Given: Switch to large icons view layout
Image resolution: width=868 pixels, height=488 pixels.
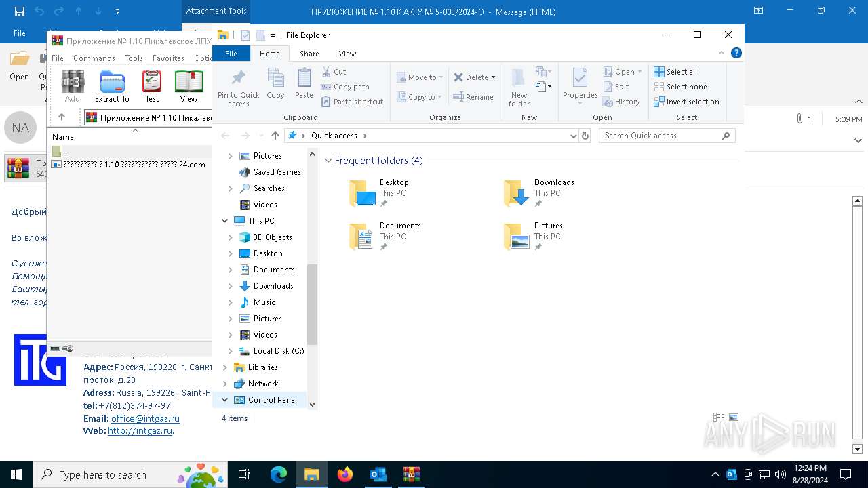Looking at the screenshot, I should pos(733,418).
